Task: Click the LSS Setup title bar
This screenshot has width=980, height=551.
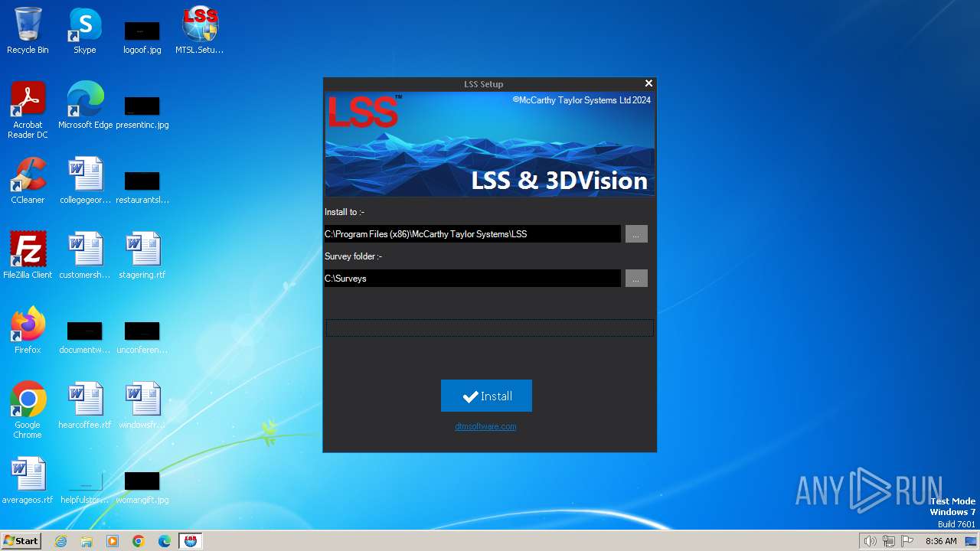Action: [483, 83]
